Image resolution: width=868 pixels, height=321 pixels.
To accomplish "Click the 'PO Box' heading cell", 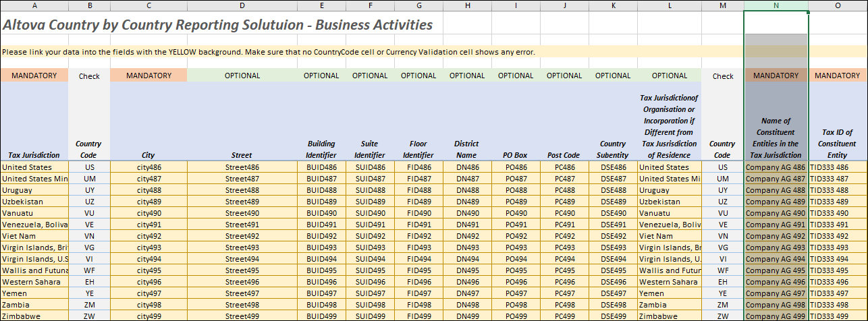I will coord(516,121).
